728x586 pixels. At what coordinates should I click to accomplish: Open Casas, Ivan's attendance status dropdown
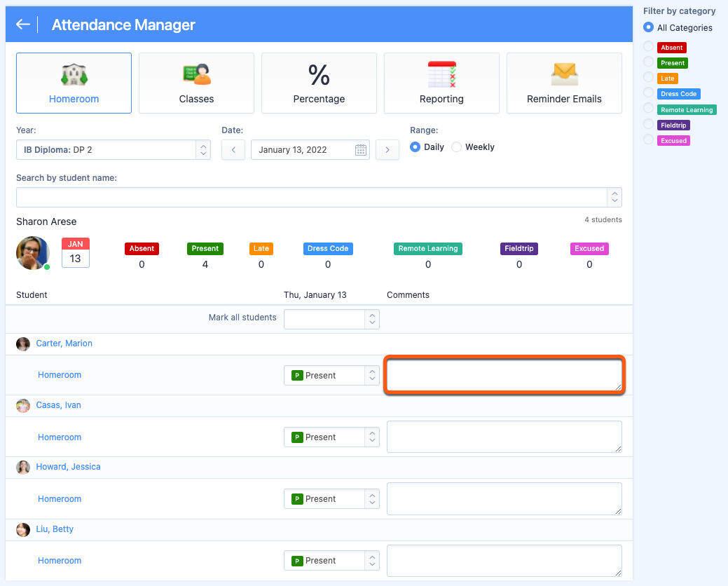pos(331,437)
